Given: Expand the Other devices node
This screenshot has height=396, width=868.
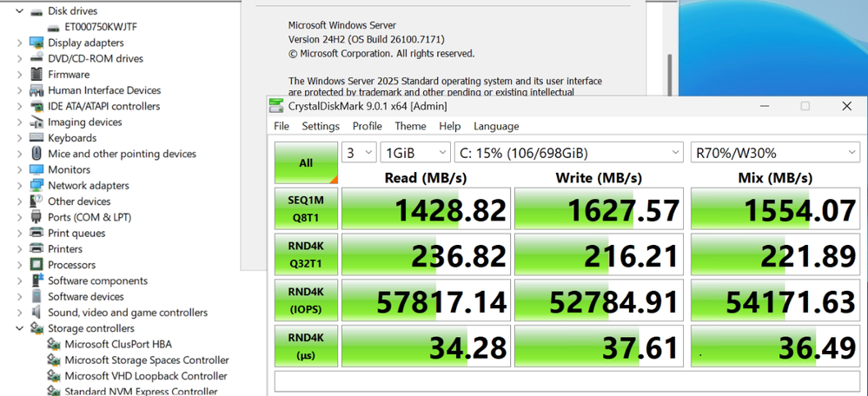Looking at the screenshot, I should point(19,201).
